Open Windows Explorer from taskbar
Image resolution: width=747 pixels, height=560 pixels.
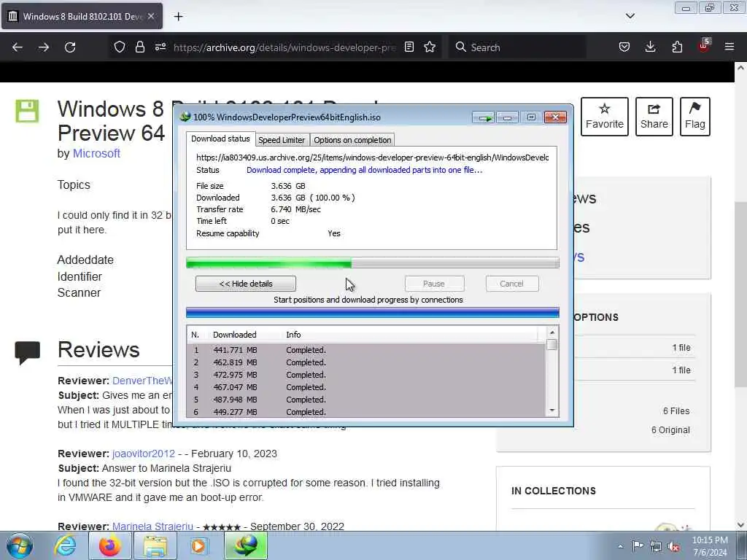(x=155, y=545)
